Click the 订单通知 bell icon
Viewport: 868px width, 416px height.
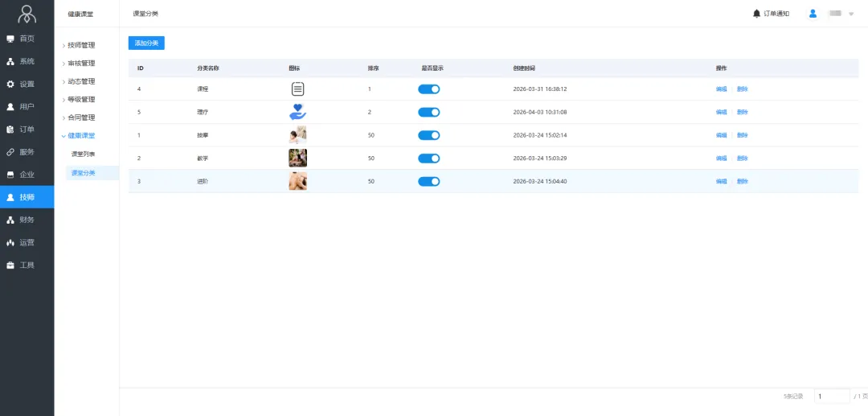[x=756, y=14]
